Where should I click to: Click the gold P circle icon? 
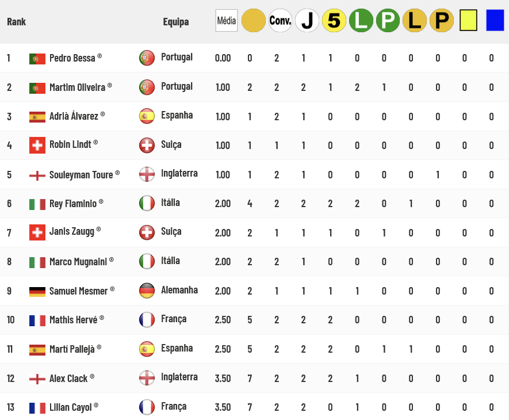coord(442,21)
